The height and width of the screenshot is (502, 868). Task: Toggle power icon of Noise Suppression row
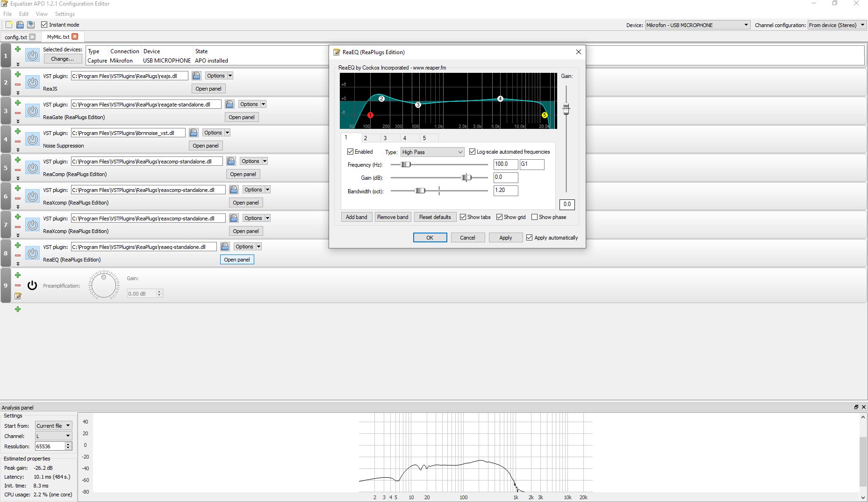point(32,139)
